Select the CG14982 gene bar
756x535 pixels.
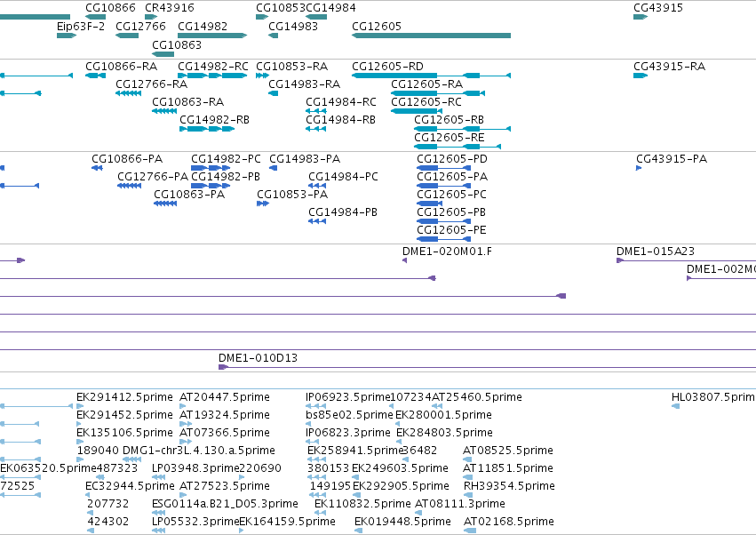(212, 36)
